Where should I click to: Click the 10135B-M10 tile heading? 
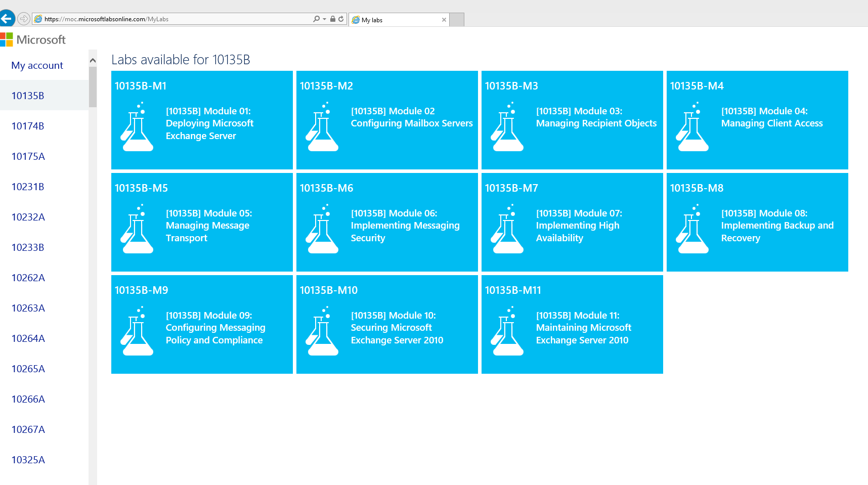[x=328, y=290]
